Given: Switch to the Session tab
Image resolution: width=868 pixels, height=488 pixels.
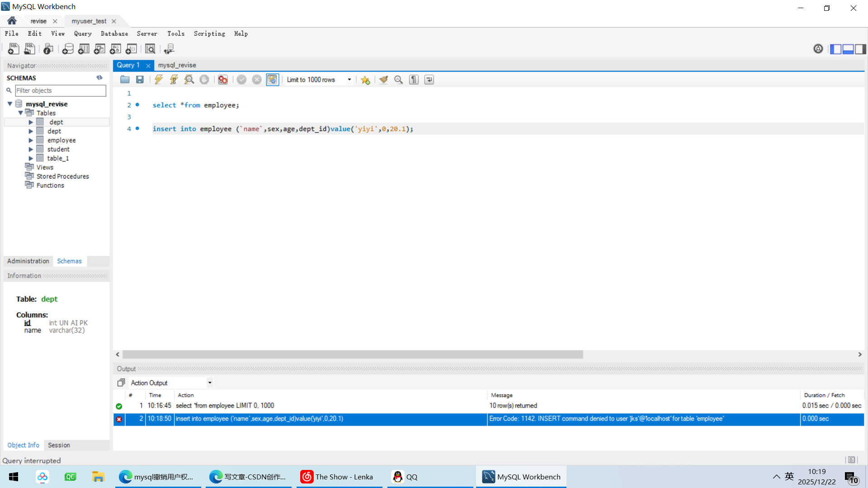Looking at the screenshot, I should (x=59, y=445).
